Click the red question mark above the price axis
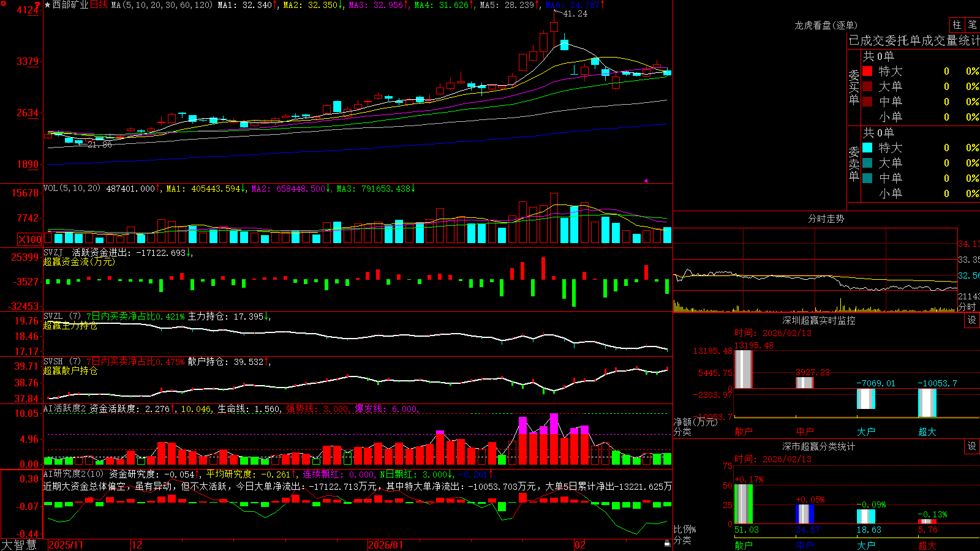Image resolution: width=980 pixels, height=551 pixels. click(x=37, y=5)
